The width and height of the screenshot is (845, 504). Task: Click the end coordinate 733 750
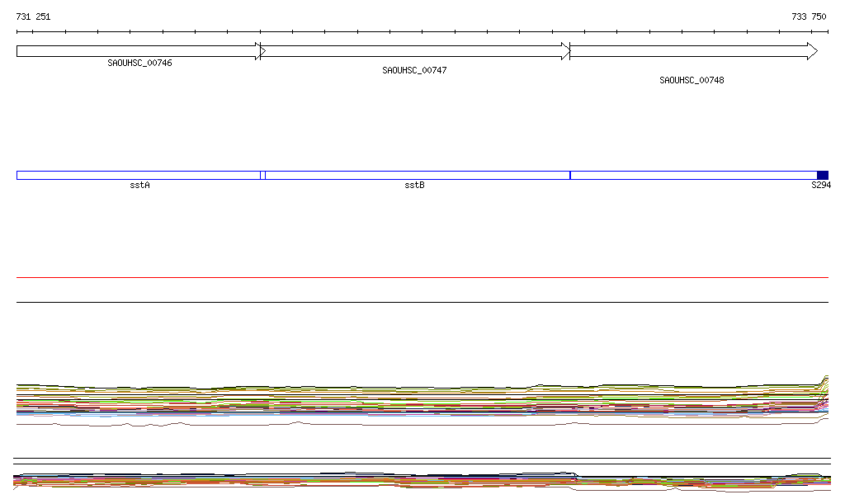pos(809,16)
